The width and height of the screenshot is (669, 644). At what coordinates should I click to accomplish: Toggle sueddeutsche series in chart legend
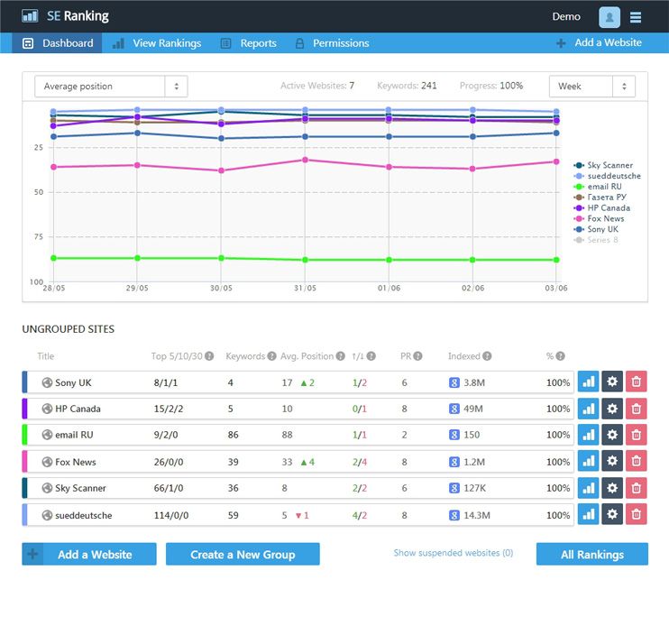607,176
